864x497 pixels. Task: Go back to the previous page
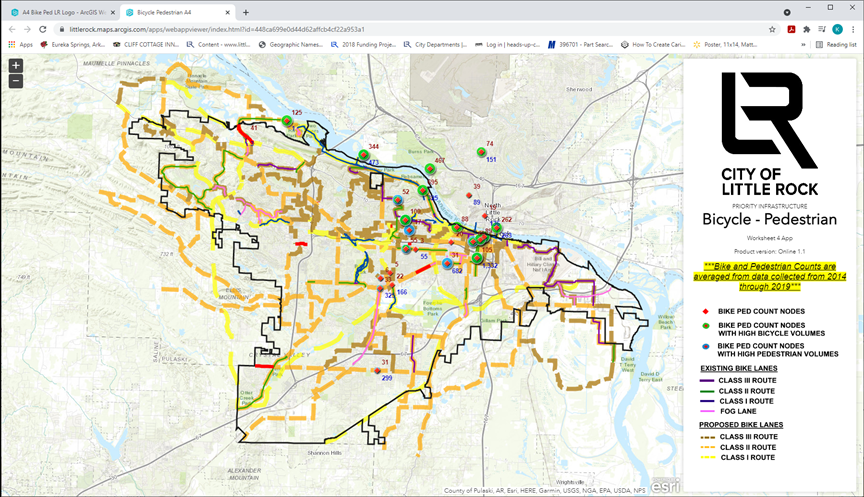[x=11, y=29]
